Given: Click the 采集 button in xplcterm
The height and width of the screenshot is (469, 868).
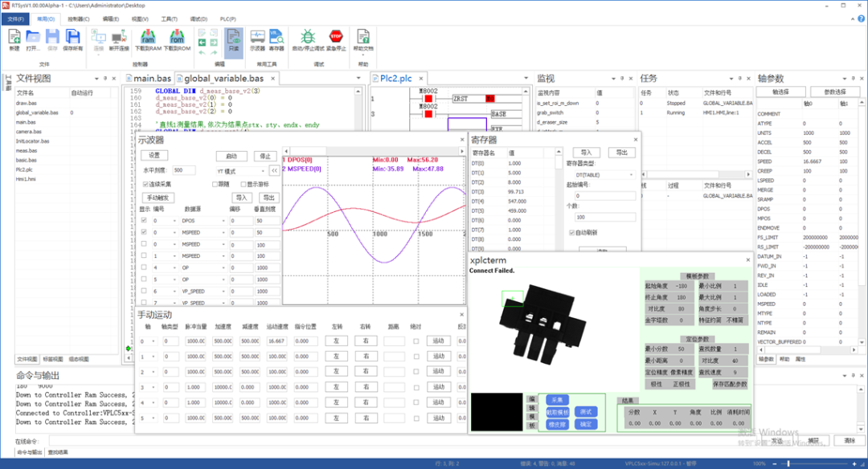Looking at the screenshot, I should (557, 400).
